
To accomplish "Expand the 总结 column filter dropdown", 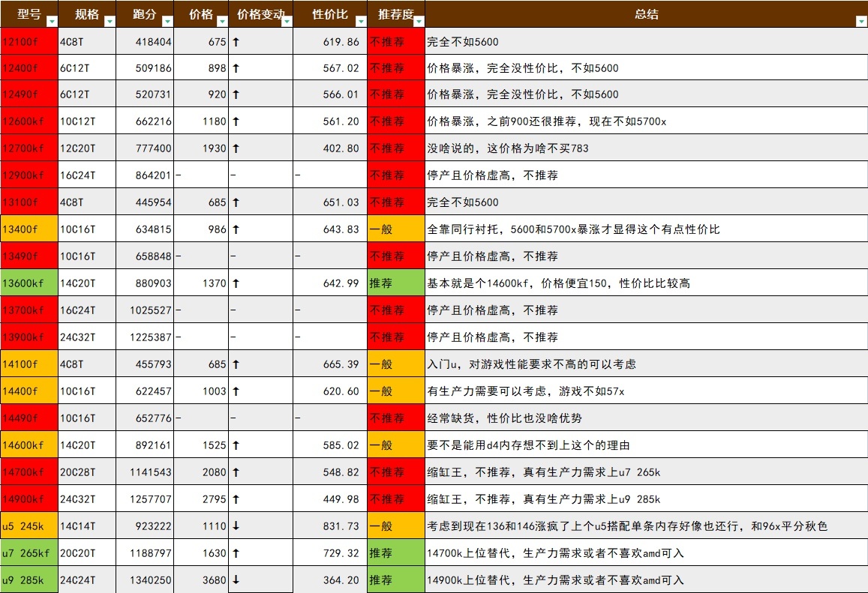I will [x=860, y=22].
